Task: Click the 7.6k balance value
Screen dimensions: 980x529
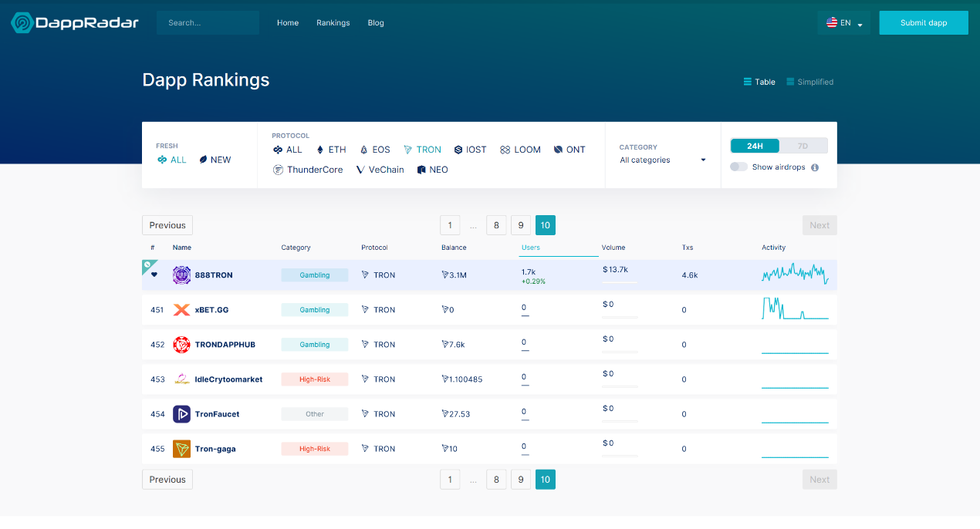Action: pos(454,345)
